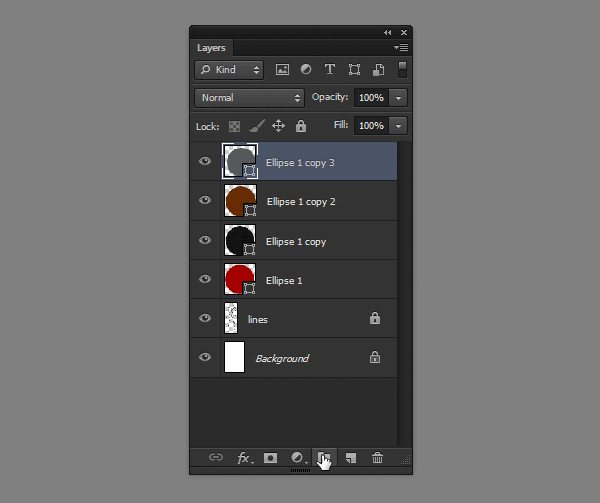This screenshot has width=600, height=503.
Task: Click the pixel layer filter icon
Action: click(x=282, y=70)
